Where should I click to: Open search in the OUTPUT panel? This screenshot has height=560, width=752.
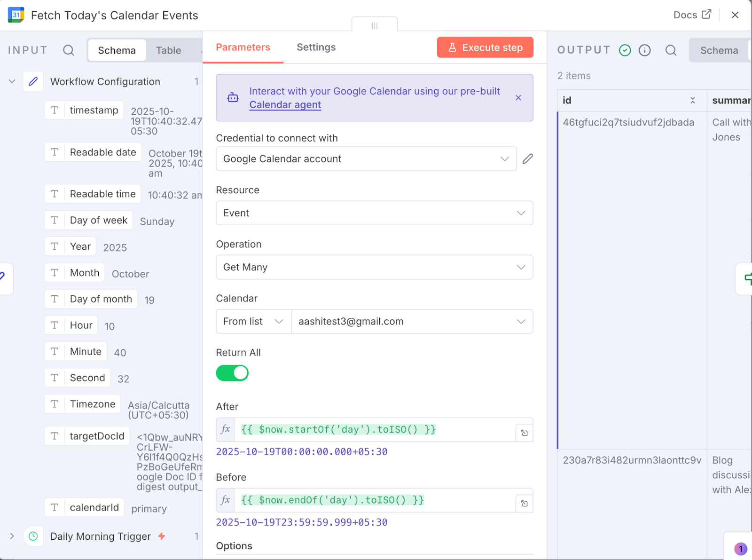(x=671, y=50)
